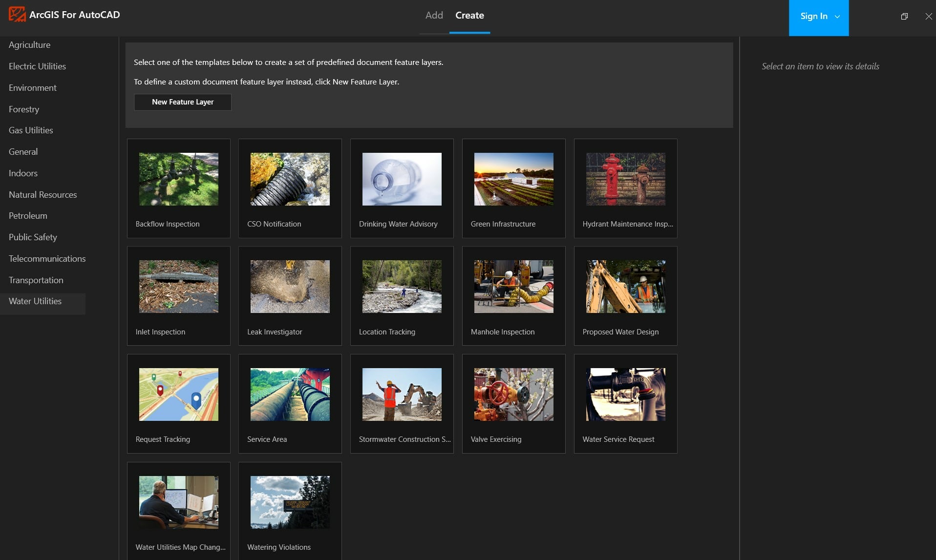Viewport: 936px width, 560px height.
Task: Select the Telecommunications category
Action: [x=47, y=259]
